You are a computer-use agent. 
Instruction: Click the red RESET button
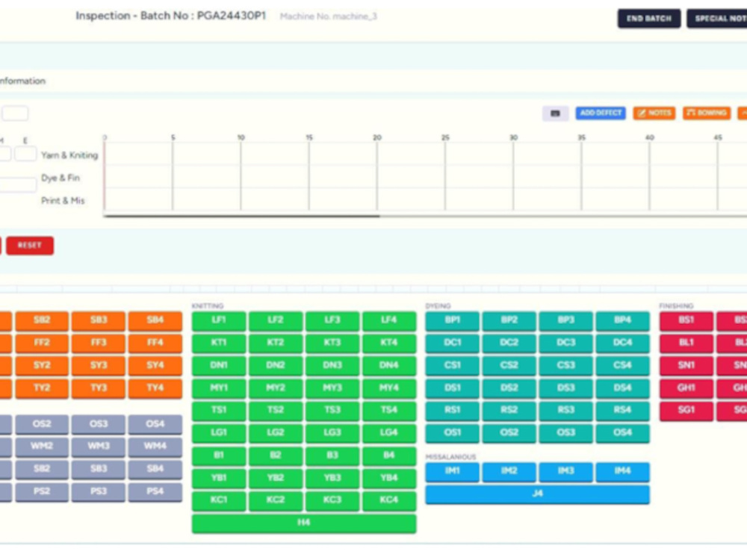coord(30,245)
